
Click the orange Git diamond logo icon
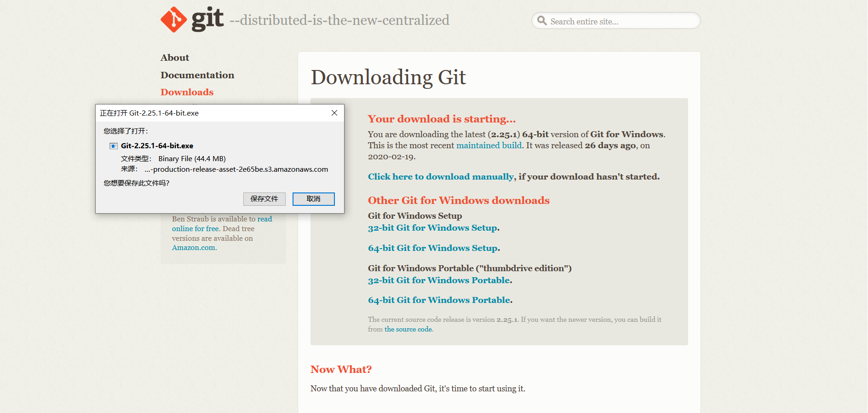tap(173, 19)
